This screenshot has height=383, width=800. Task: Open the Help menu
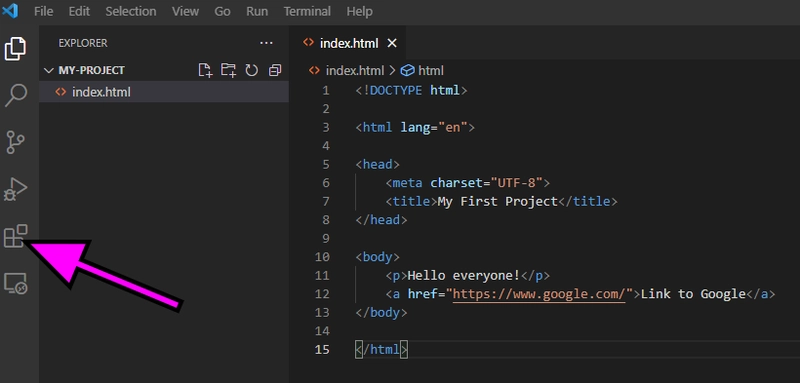[359, 11]
